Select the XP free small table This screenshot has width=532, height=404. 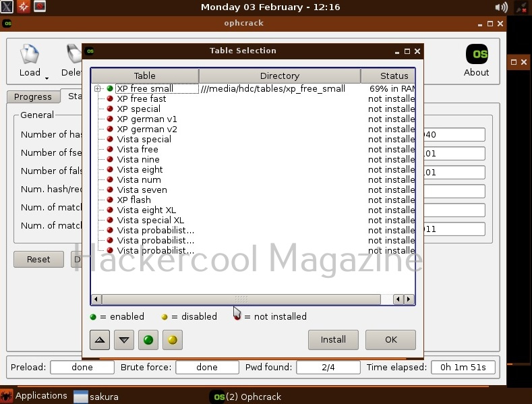pyautogui.click(x=145, y=88)
